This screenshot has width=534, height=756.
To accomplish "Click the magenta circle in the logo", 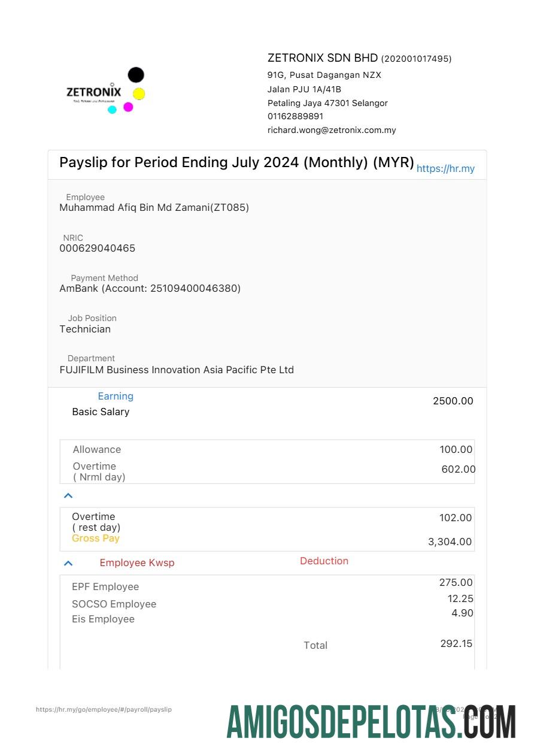I will (128, 107).
